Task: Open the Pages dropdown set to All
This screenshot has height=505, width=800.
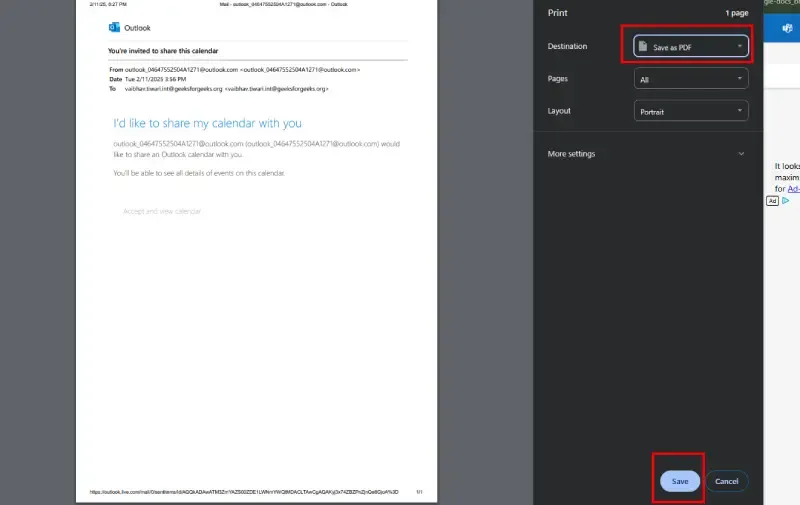Action: click(691, 79)
